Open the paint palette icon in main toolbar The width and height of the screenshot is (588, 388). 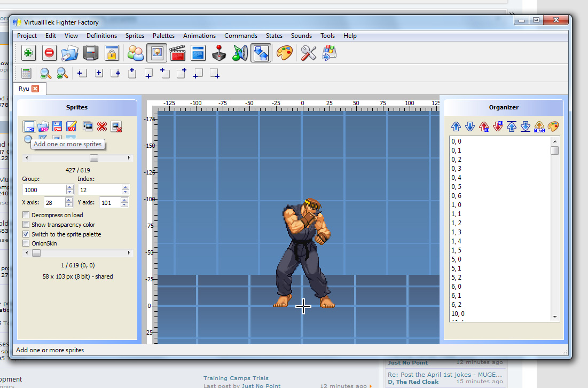pyautogui.click(x=285, y=53)
